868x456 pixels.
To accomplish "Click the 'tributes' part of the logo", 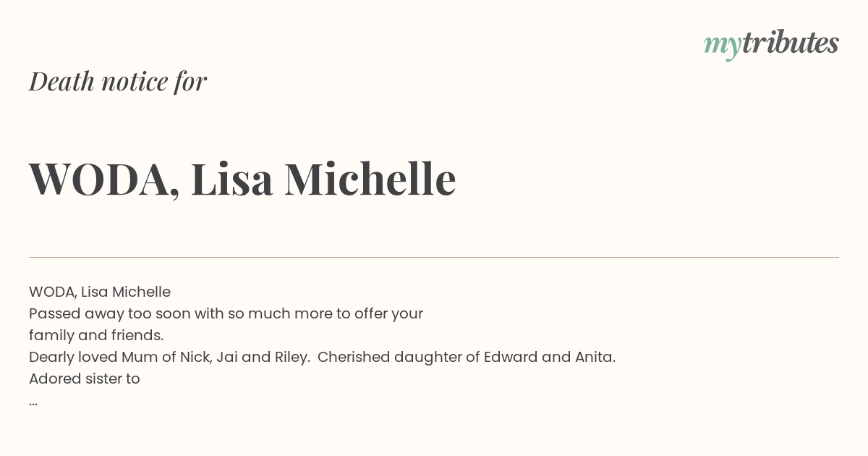I will [791, 43].
